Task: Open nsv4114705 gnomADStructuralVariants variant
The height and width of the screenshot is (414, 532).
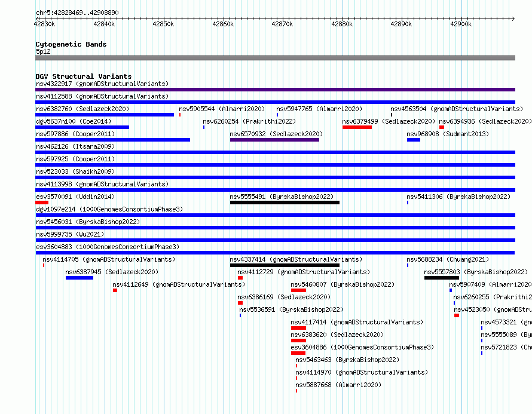Action: [109, 259]
